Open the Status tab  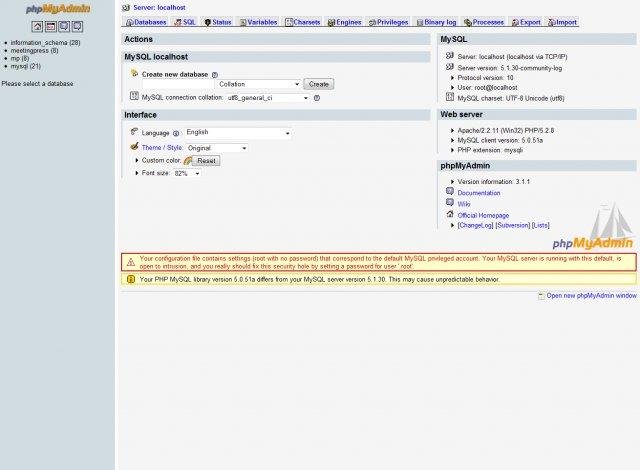tap(218, 22)
